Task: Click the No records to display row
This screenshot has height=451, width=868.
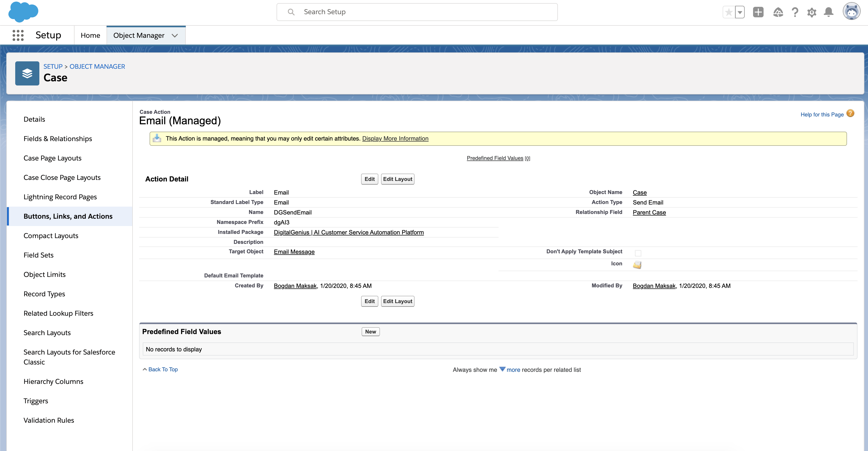Action: pyautogui.click(x=498, y=349)
